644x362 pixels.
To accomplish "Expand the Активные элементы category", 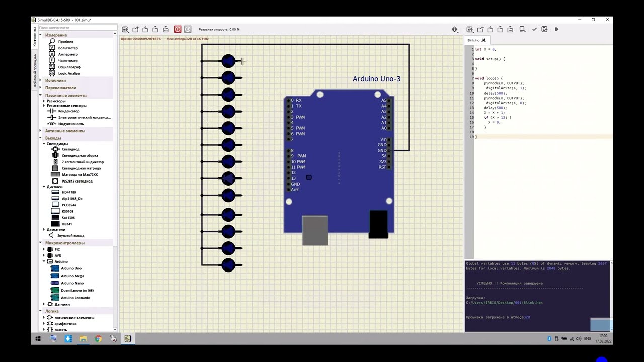I will tap(41, 131).
